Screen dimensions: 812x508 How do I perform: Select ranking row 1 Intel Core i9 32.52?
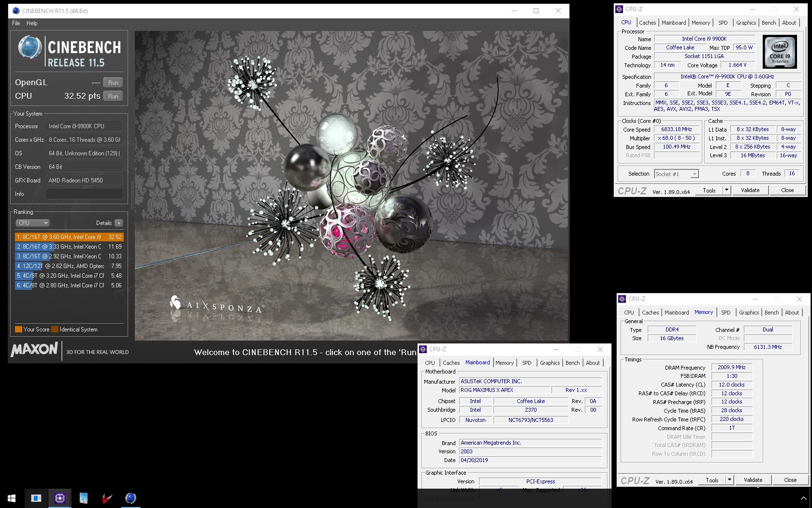tap(69, 237)
